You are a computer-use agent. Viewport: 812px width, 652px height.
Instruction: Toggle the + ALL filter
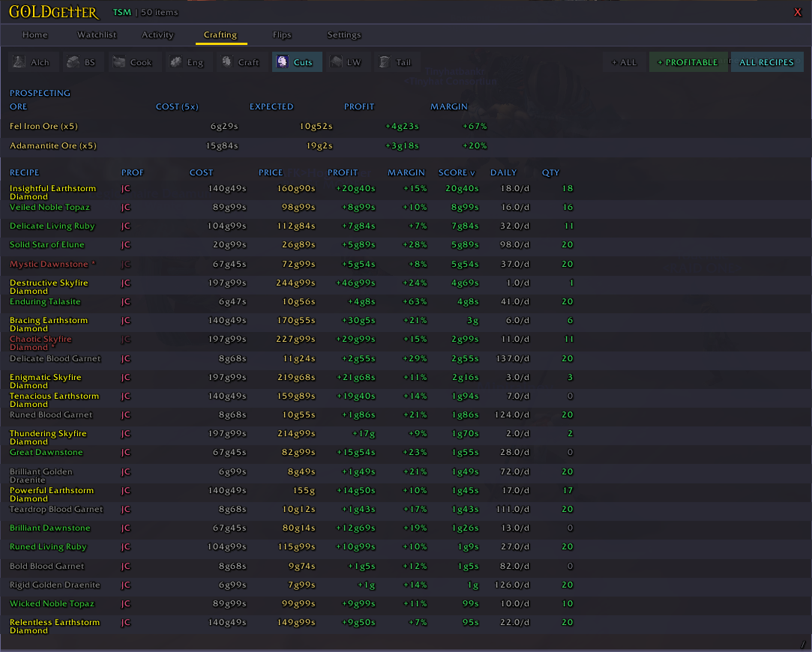click(624, 62)
